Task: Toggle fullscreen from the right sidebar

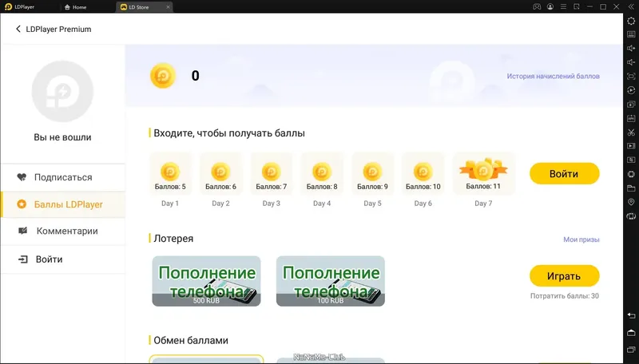Action: (631, 76)
